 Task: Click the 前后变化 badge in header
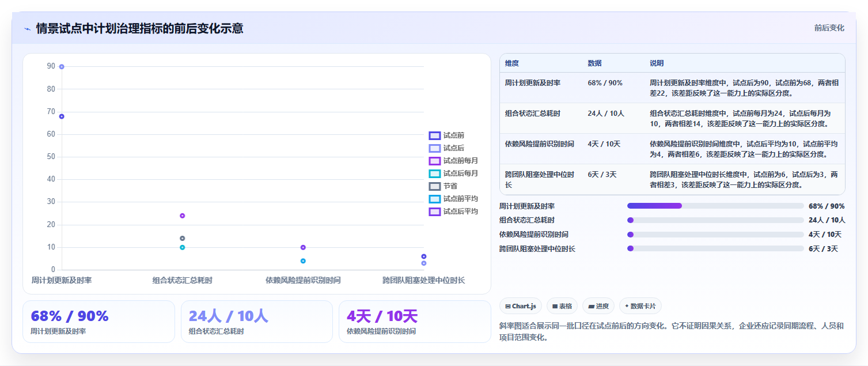click(x=829, y=28)
